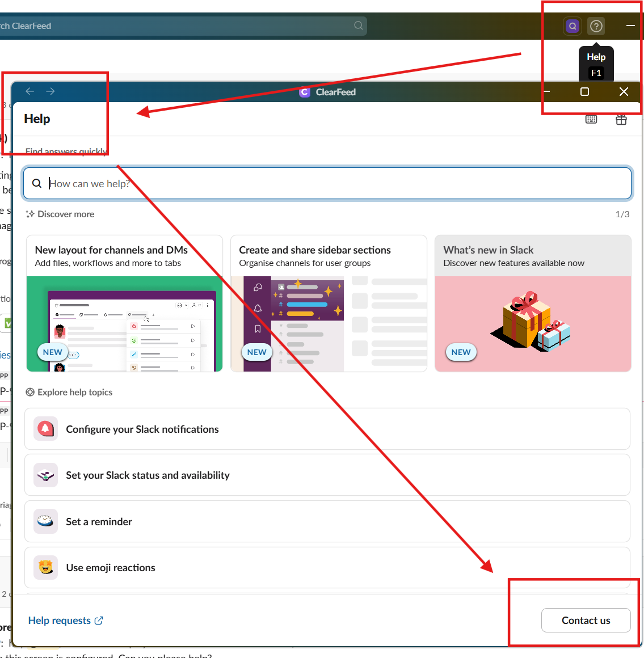Click the Help question mark icon
644x658 pixels.
596,27
